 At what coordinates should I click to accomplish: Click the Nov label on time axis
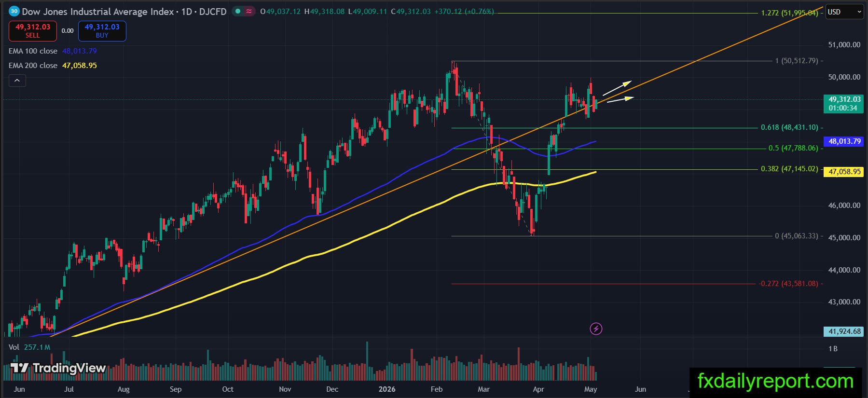[x=285, y=389]
